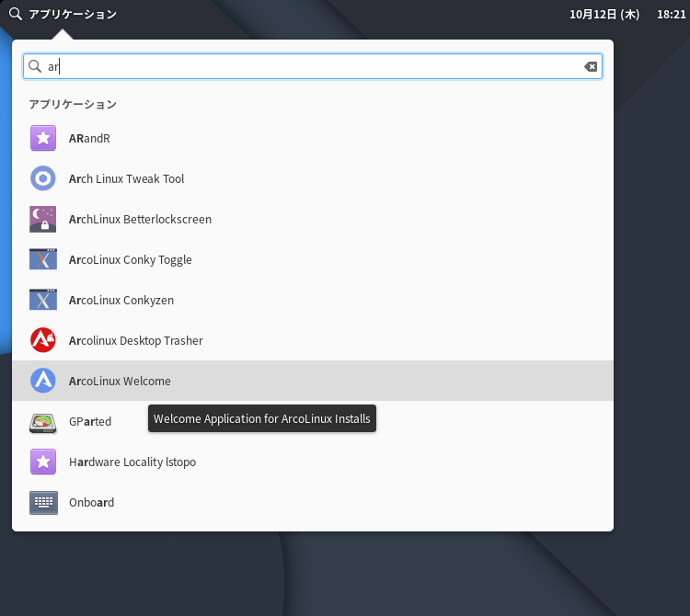Select the Onboard entry
Screen dimensions: 690x616
point(313,502)
